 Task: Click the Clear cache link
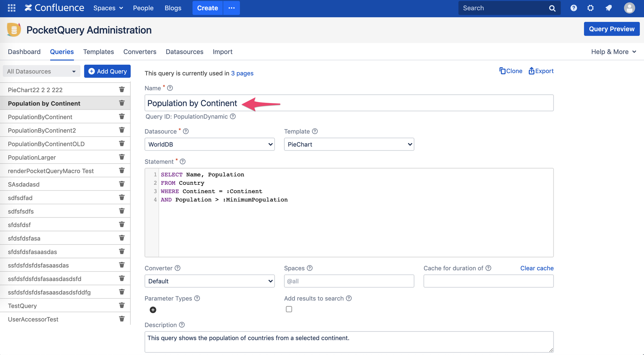pos(537,268)
